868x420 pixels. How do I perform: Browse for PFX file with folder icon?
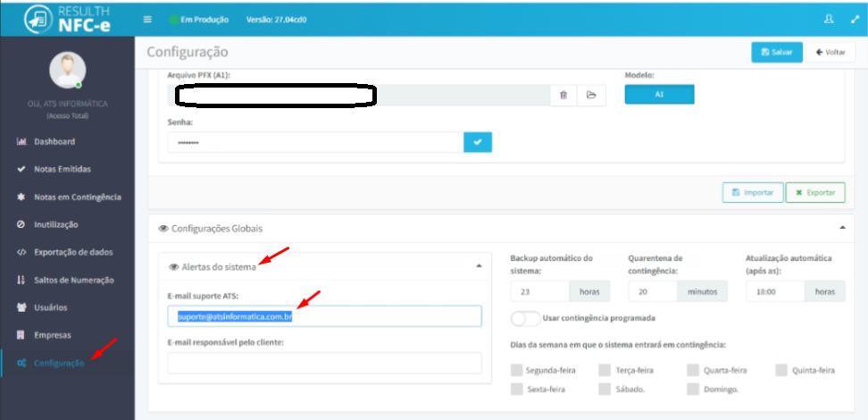(591, 96)
